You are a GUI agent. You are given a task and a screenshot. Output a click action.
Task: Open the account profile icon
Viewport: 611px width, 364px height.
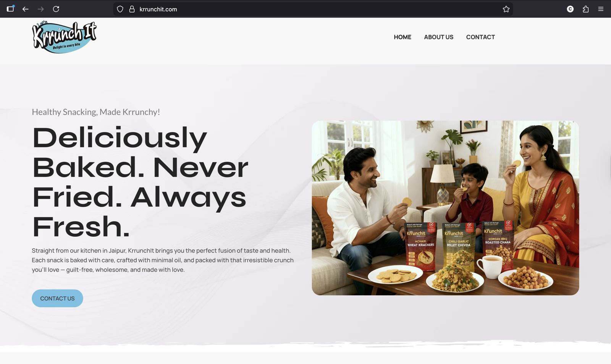point(570,9)
